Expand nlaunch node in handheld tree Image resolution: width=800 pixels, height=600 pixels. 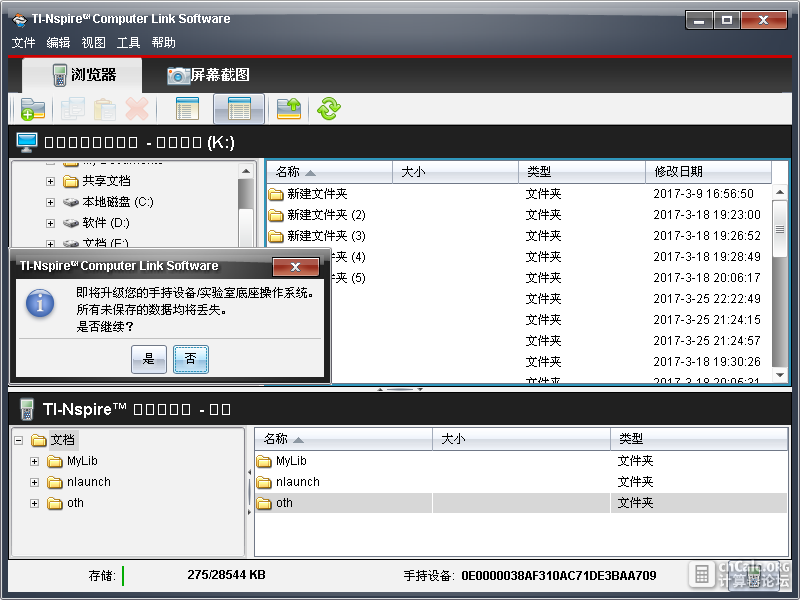[34, 482]
